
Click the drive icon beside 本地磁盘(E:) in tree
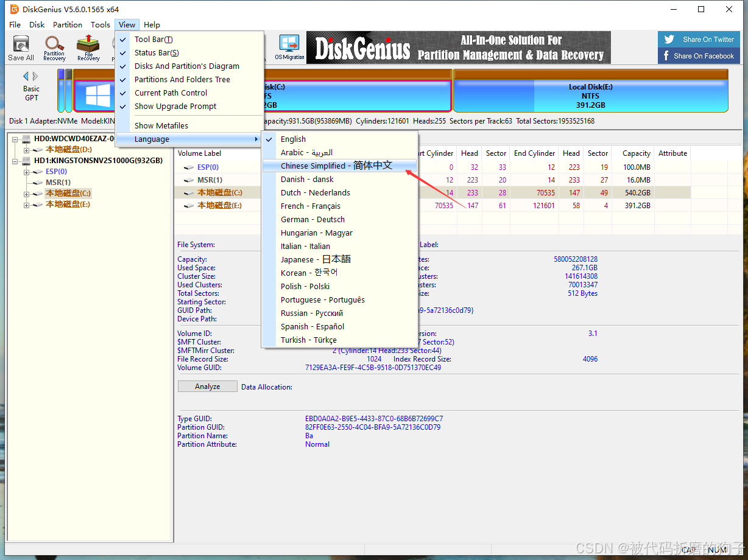click(x=38, y=205)
